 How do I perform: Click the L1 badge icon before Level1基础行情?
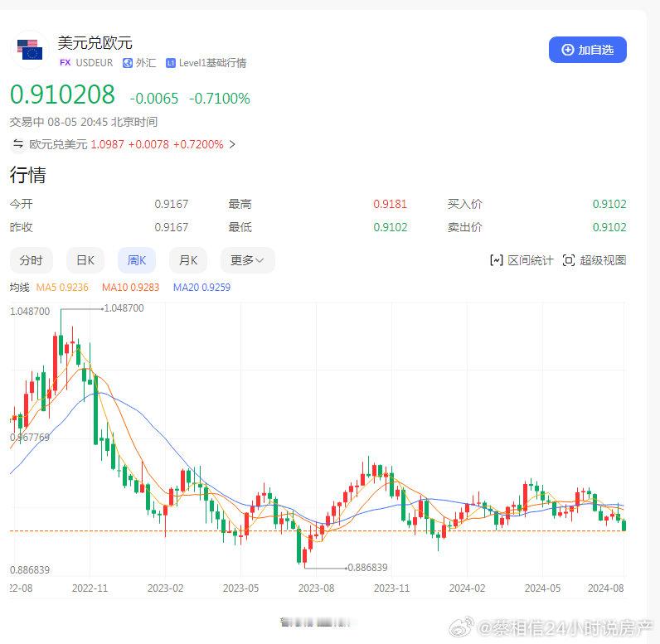coord(171,63)
